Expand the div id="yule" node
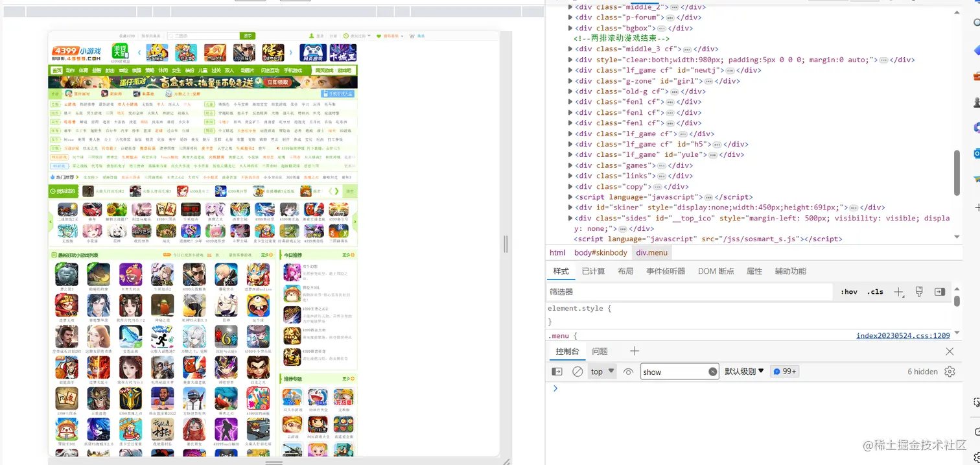The width and height of the screenshot is (980, 465). point(570,154)
